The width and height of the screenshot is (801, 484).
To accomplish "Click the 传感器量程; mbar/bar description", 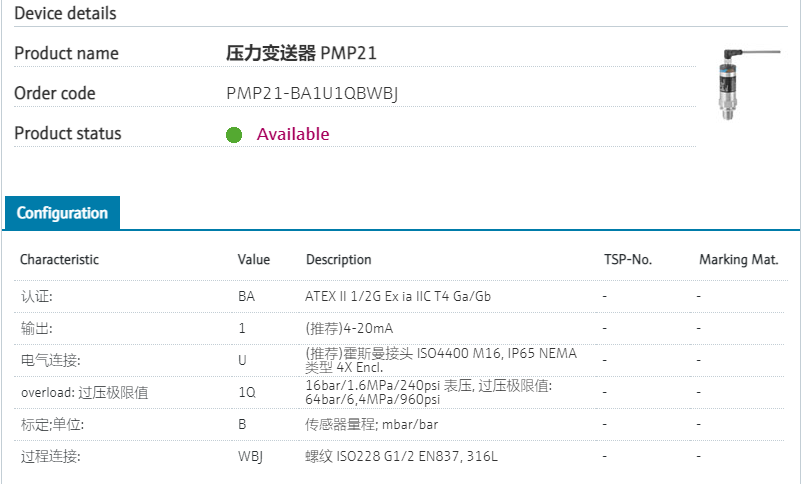I will coord(372,424).
